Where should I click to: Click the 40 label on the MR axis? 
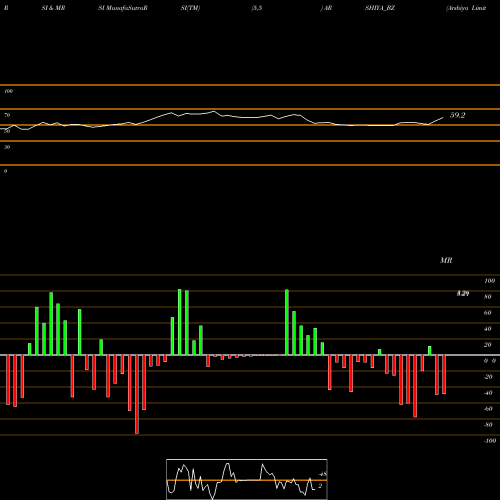pyautogui.click(x=488, y=329)
